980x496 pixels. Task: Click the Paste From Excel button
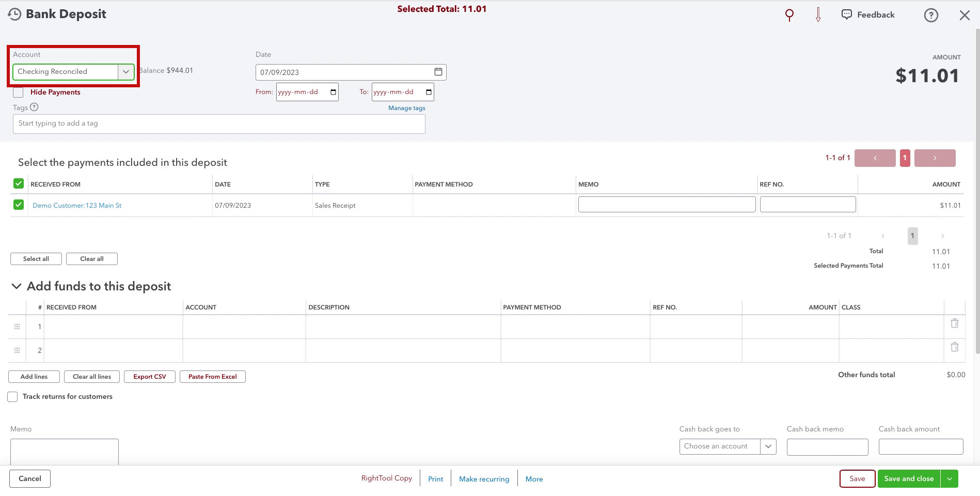(x=213, y=377)
